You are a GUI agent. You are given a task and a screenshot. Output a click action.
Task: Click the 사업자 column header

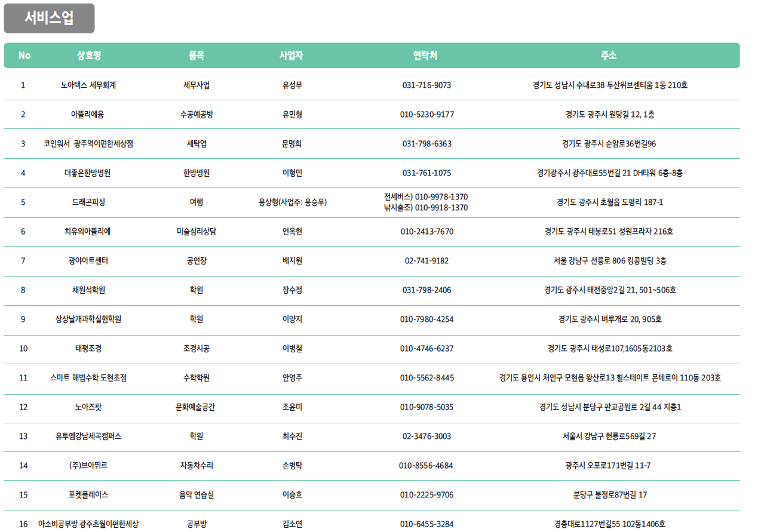pos(291,56)
